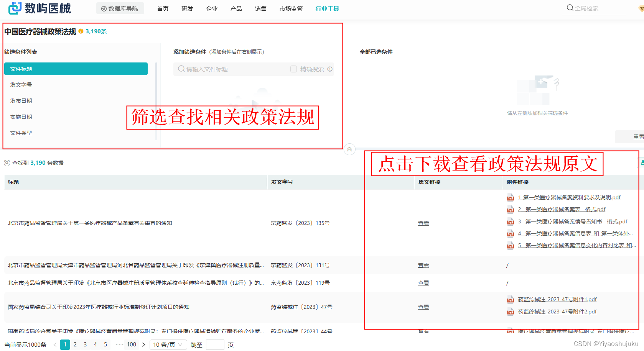Go to next page arrow in pagination
The width and height of the screenshot is (644, 351).
143,344
